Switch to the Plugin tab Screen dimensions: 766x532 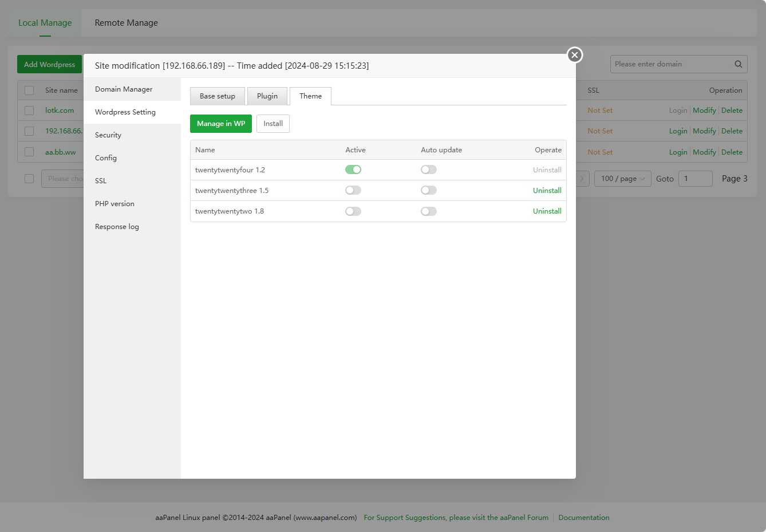(x=267, y=96)
